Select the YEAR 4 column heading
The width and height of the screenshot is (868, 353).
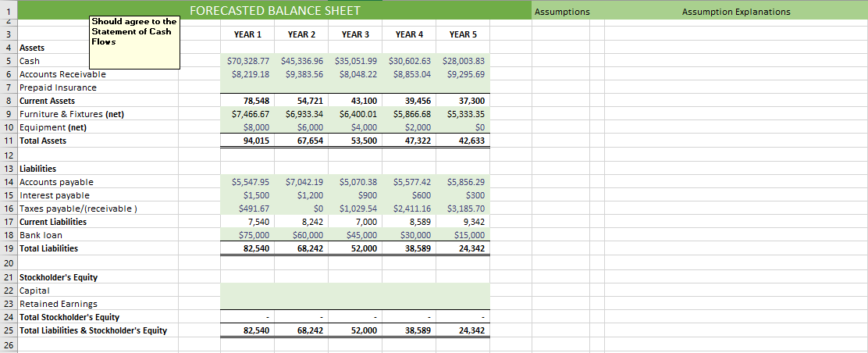coord(409,34)
